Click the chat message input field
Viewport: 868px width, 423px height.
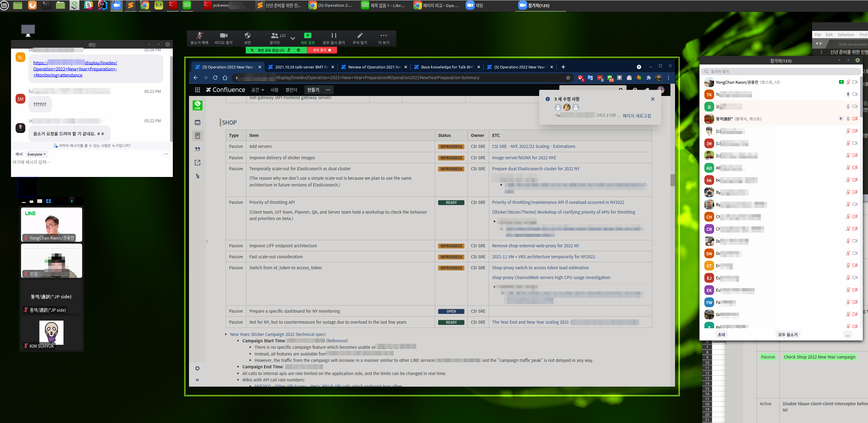[92, 162]
